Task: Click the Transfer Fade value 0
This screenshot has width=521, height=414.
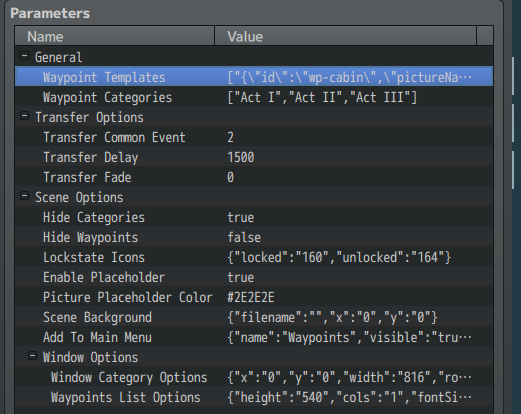Action: tap(230, 177)
